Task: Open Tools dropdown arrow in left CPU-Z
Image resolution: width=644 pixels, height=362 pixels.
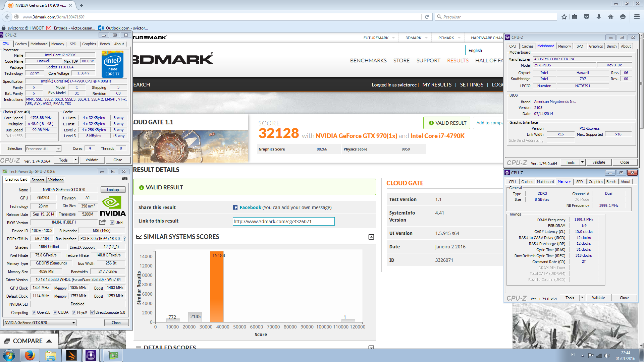Action: 75,160
